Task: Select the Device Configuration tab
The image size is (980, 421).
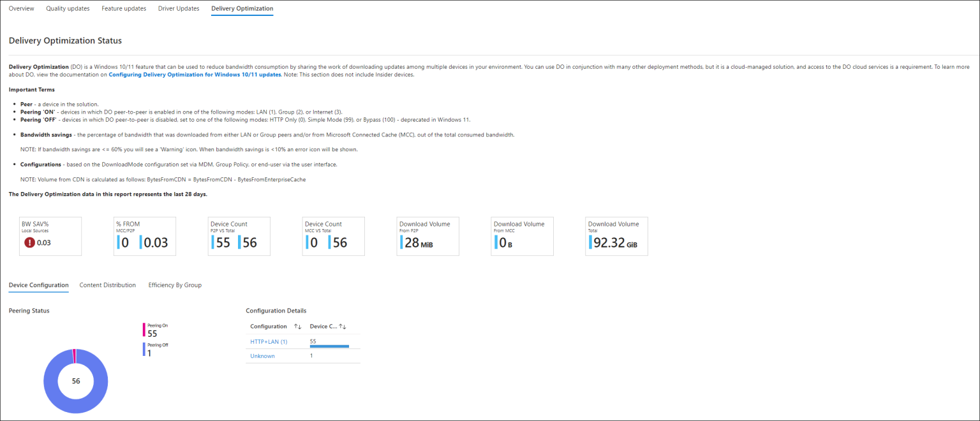Action: pos(38,285)
